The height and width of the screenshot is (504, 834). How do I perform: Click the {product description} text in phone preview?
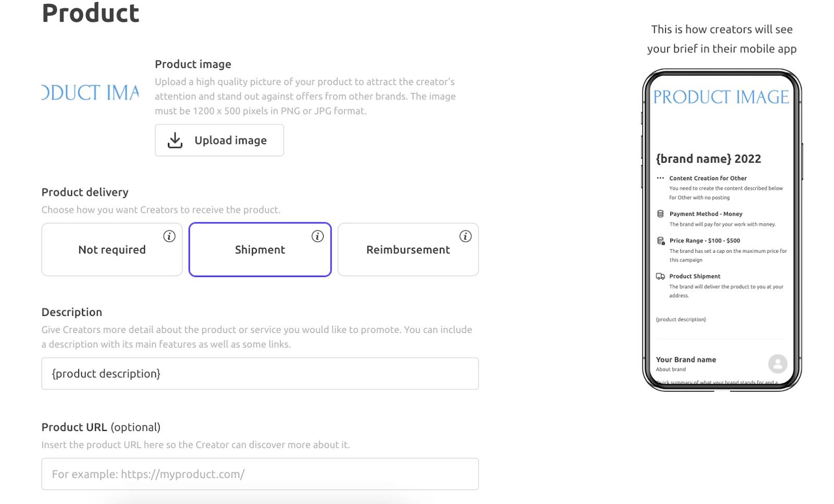681,319
